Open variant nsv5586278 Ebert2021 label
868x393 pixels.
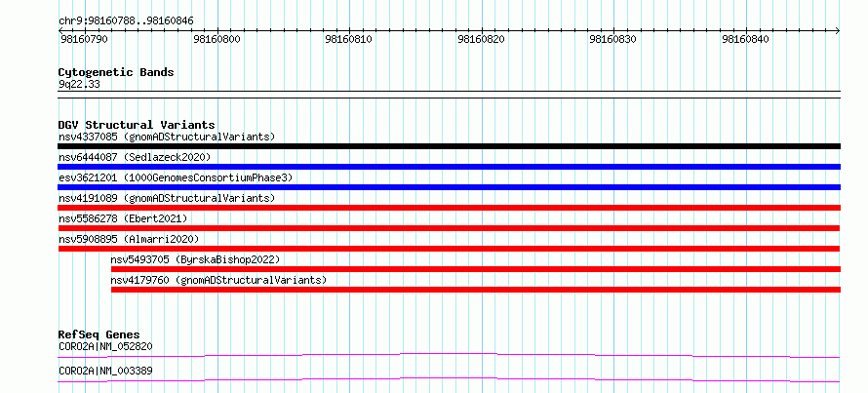pyautogui.click(x=123, y=218)
